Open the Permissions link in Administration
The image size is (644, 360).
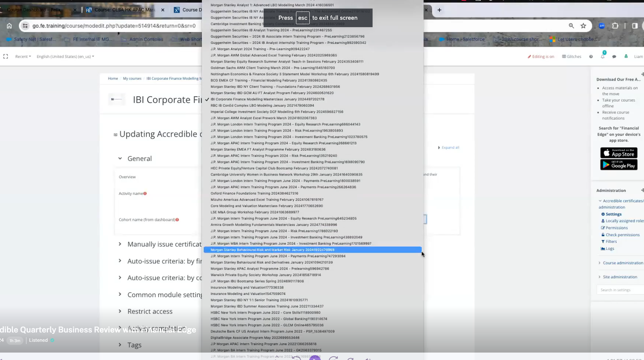(616, 228)
